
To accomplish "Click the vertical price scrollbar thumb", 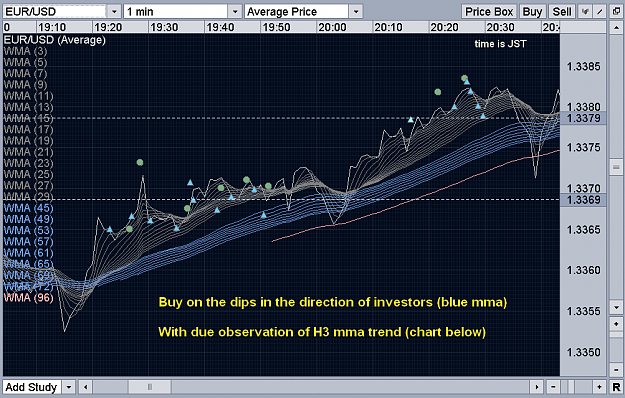I will point(616,168).
